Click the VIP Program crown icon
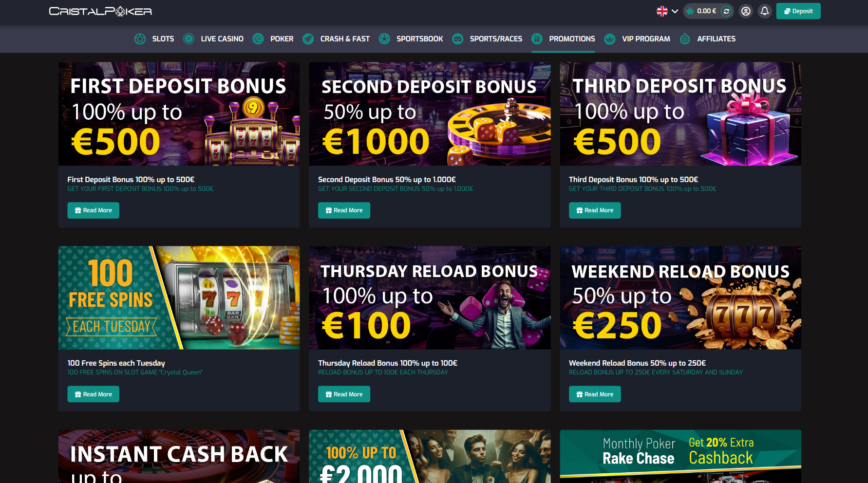Viewport: 868px width, 483px height. click(x=610, y=39)
